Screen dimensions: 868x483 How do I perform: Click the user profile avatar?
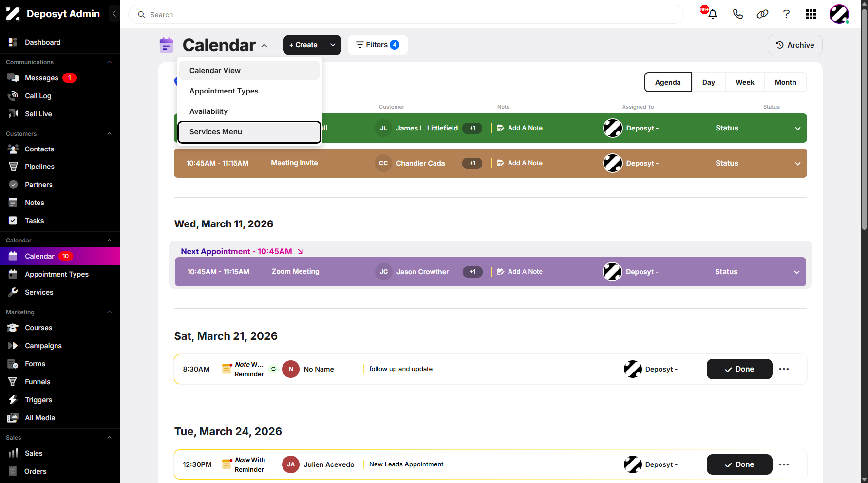[x=839, y=14]
